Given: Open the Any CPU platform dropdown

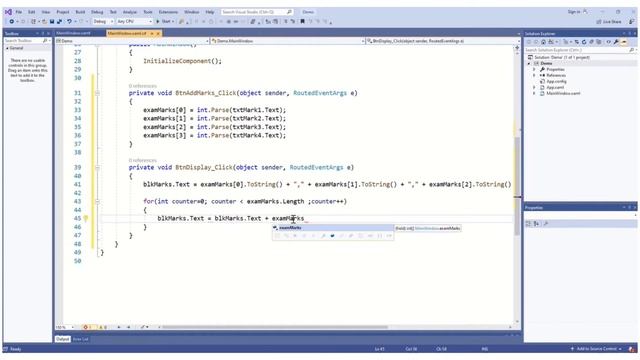Looking at the screenshot, I should [134, 21].
